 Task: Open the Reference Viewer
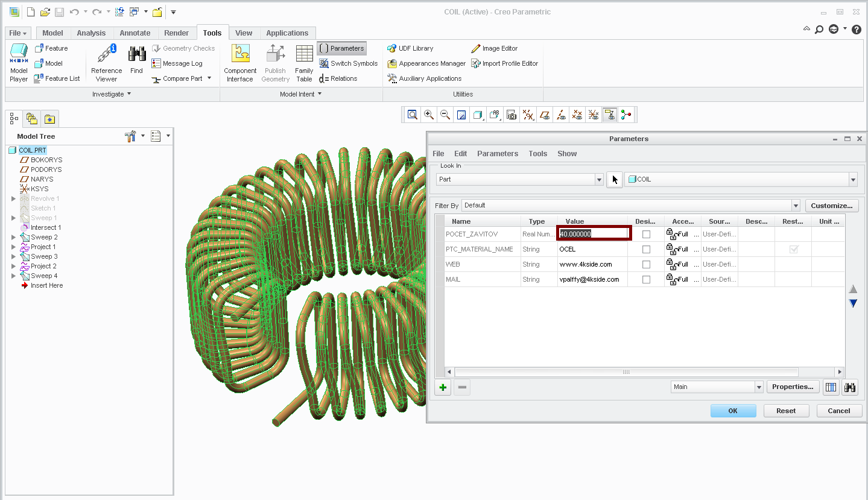click(x=106, y=63)
